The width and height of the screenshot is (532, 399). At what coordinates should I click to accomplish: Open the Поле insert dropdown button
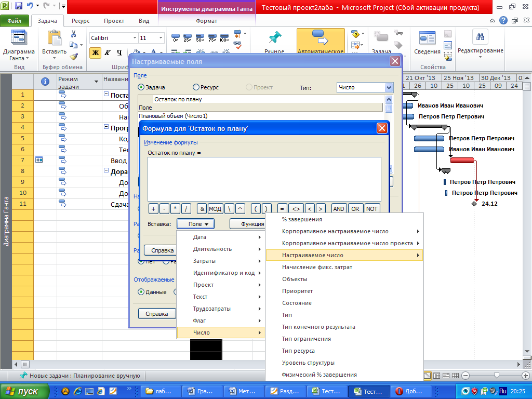coord(195,224)
